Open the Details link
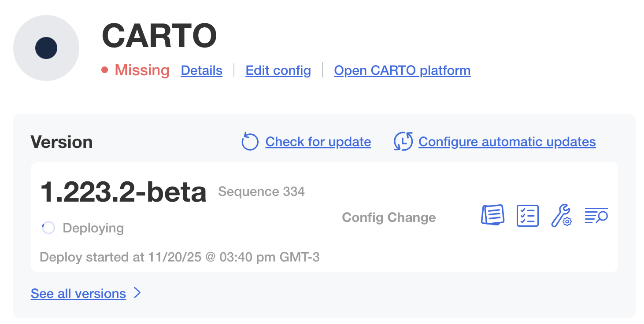Viewport: 644px width, 324px height. 201,70
